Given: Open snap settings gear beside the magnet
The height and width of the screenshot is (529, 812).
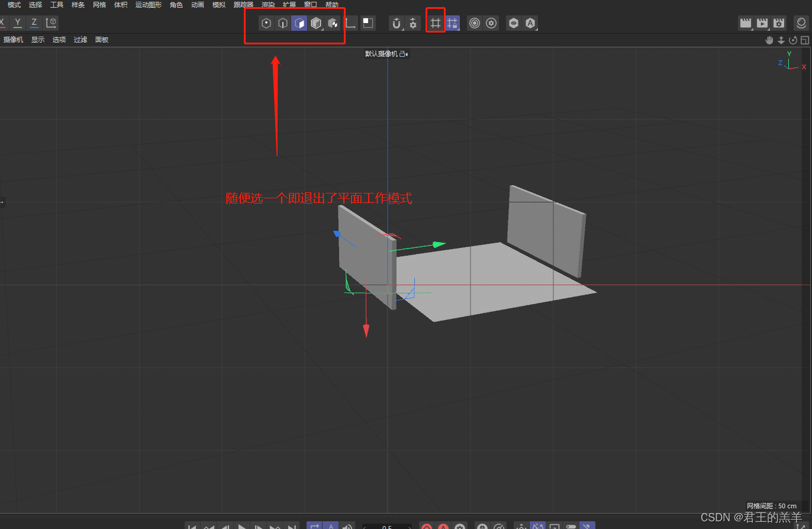Looking at the screenshot, I should tap(413, 24).
